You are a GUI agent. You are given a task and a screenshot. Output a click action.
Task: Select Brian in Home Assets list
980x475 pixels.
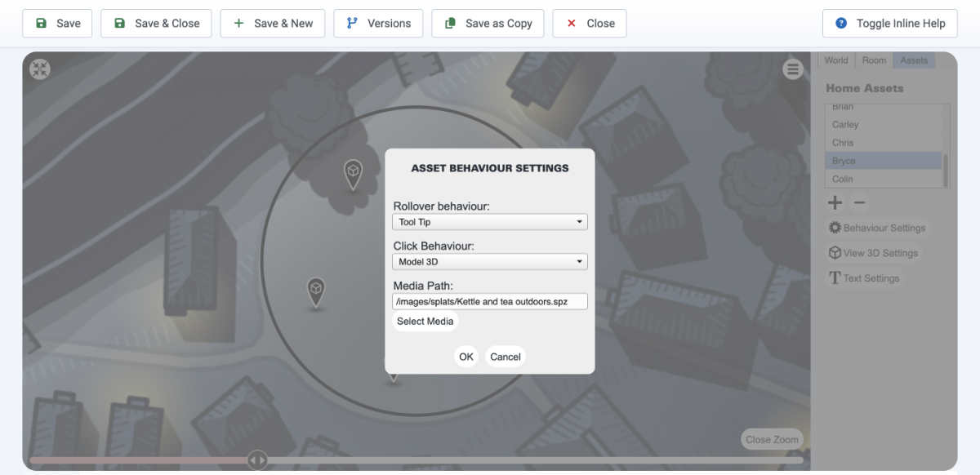click(x=884, y=108)
